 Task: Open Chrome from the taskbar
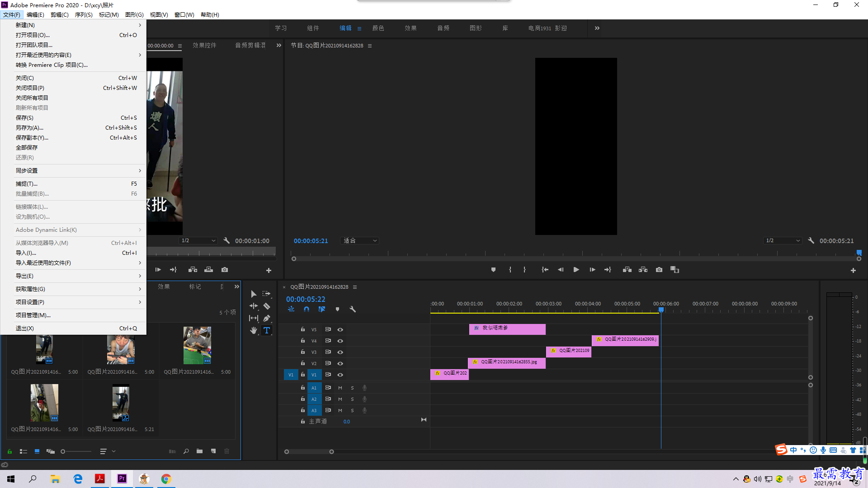click(166, 479)
